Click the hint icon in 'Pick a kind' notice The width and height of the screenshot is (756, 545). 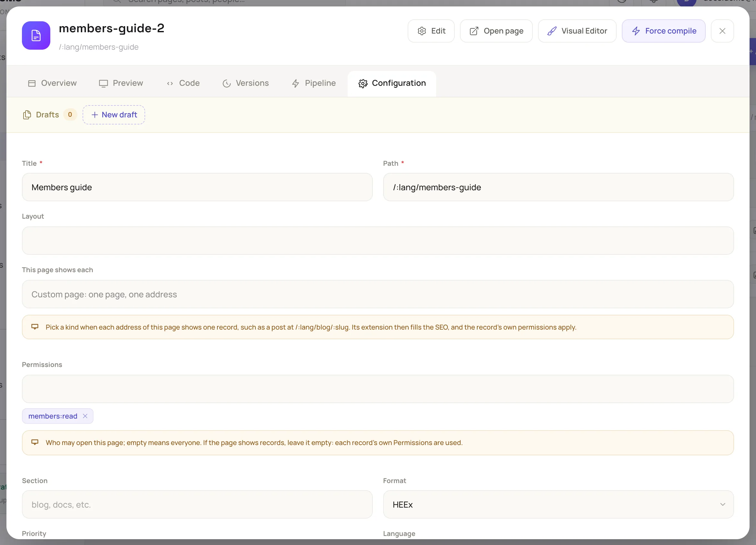35,327
